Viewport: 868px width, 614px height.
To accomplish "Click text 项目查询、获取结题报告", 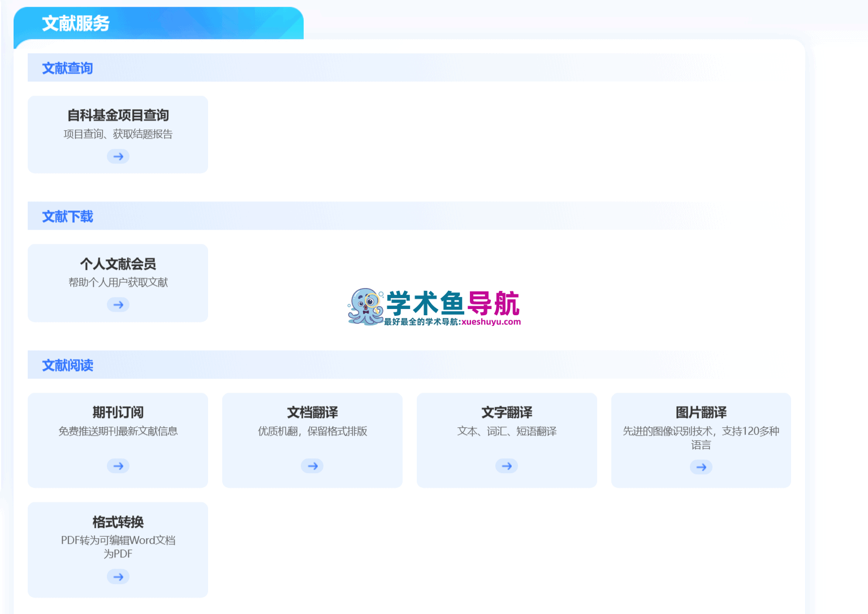I will [x=118, y=134].
